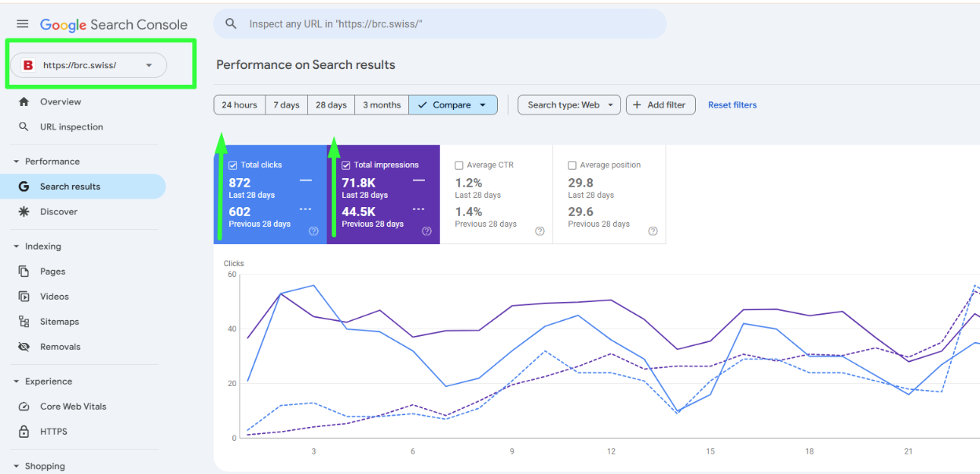The image size is (980, 474).
Task: Uncheck the Total clicks checkbox
Action: click(233, 166)
